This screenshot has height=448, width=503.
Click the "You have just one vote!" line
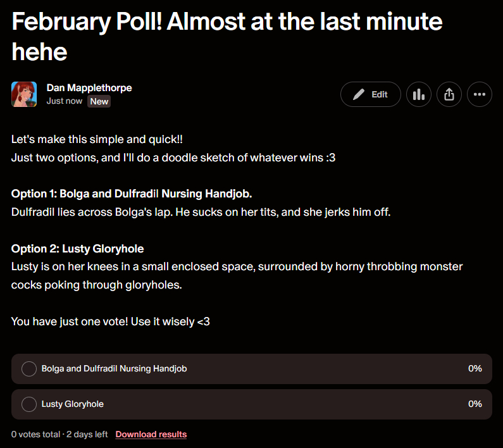click(110, 321)
